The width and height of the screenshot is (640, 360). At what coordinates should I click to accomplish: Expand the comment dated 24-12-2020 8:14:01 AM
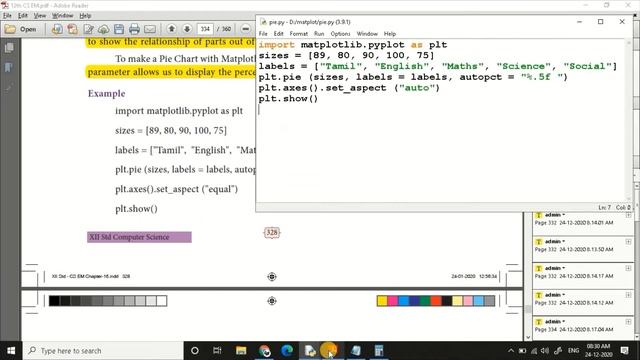[628, 215]
